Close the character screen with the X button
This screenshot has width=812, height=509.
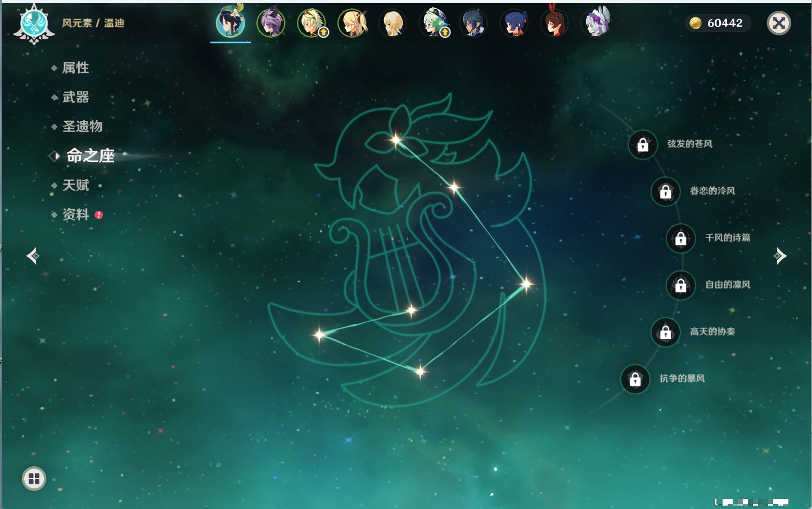(x=779, y=23)
